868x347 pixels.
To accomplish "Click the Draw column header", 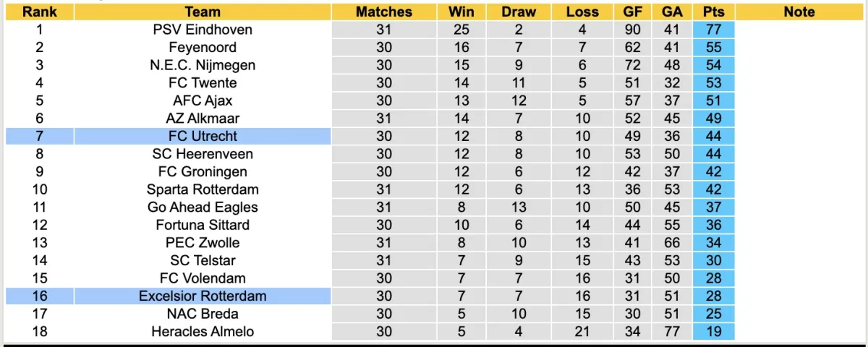I will coord(519,12).
